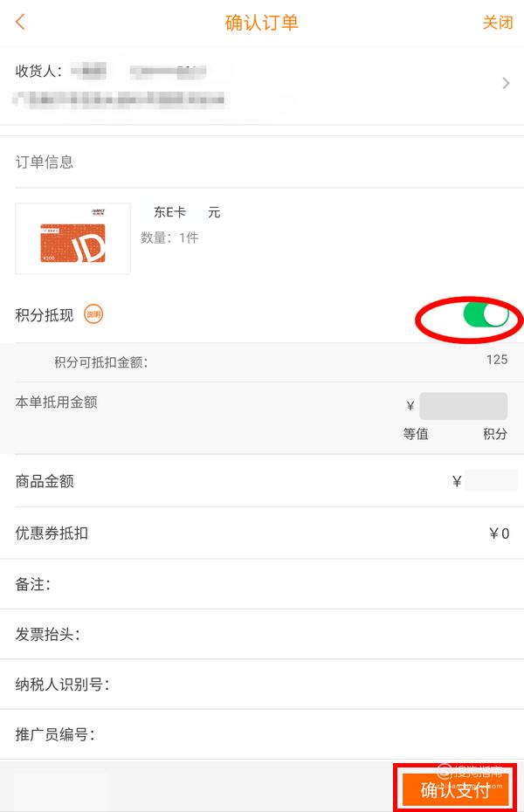
Task: Select the 纳税人识别号 field
Action: tap(262, 685)
